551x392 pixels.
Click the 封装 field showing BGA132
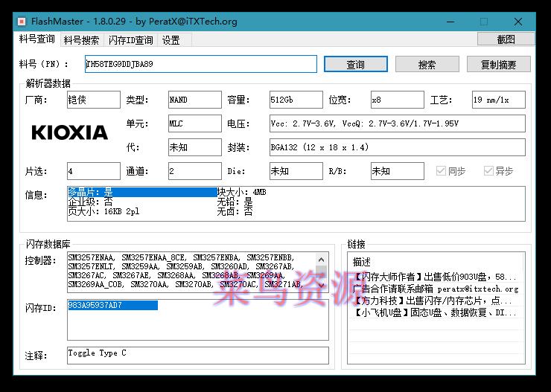tap(398, 147)
